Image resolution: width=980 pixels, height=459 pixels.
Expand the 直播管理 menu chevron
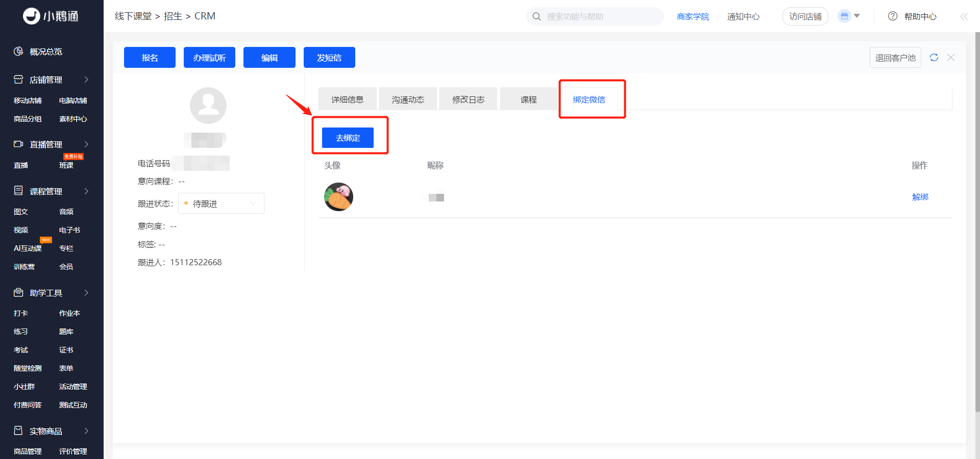tap(86, 144)
